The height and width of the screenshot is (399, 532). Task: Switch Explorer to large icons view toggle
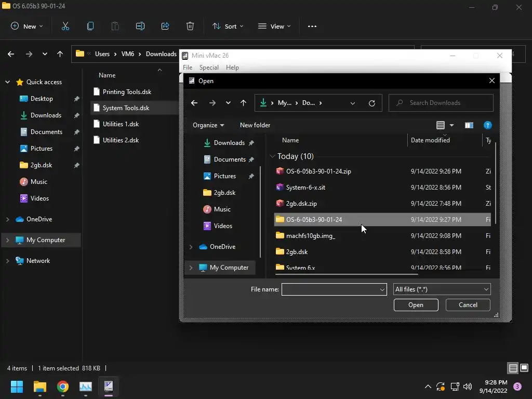click(x=524, y=368)
